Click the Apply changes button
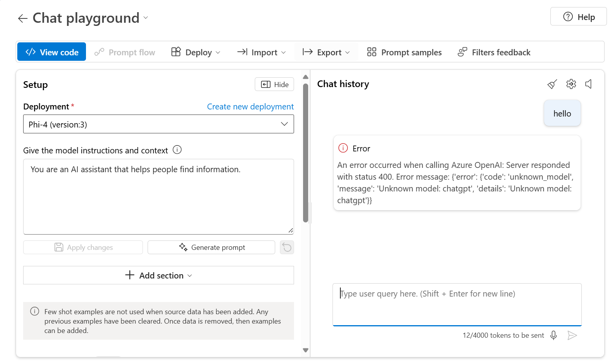 [83, 247]
